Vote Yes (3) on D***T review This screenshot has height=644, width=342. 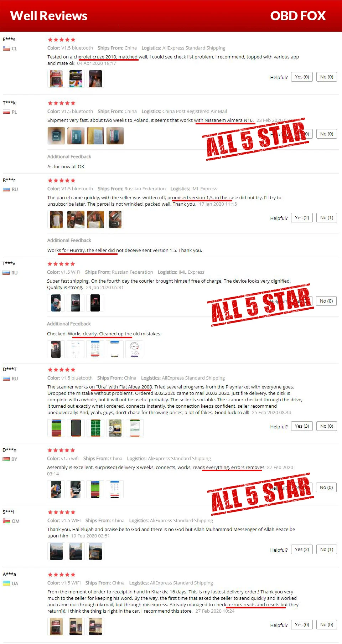302,426
